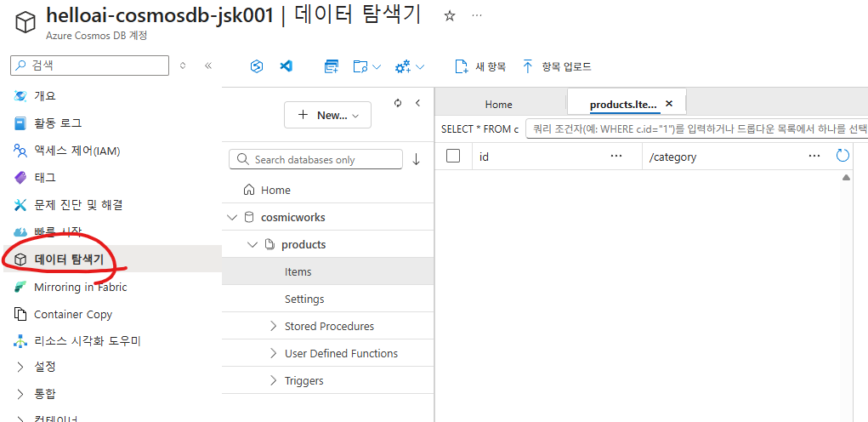Open in Visual Studio Code icon
Screen dimensions: 868x422
(286, 66)
